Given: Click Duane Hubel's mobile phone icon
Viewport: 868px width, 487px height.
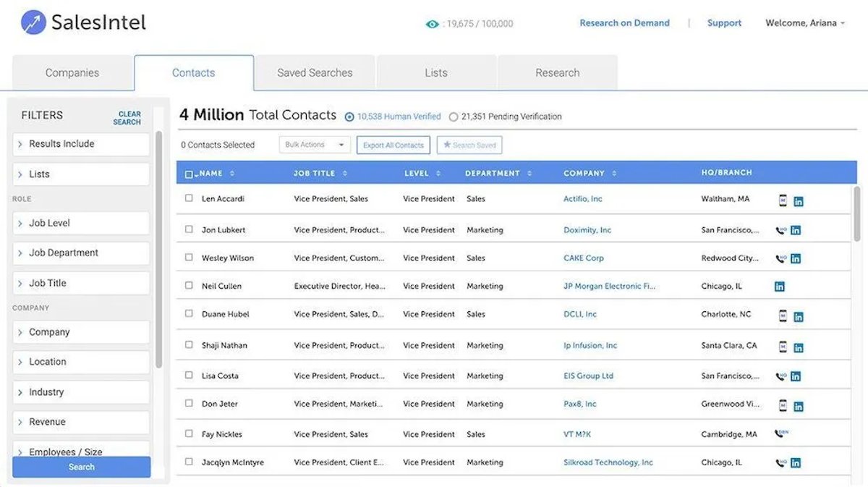Looking at the screenshot, I should 783,316.
